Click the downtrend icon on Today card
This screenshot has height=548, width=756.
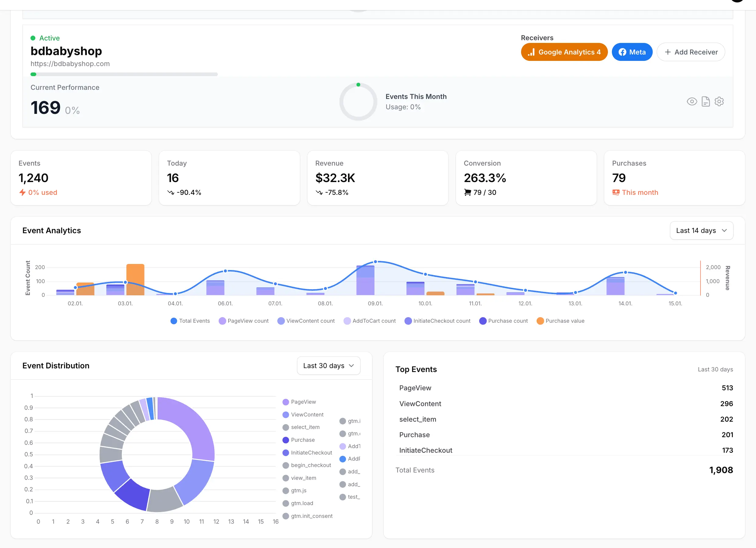(x=171, y=192)
